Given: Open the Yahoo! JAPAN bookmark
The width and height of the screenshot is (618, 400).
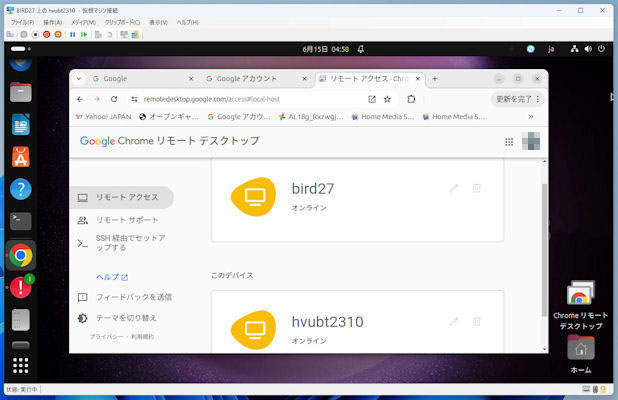Looking at the screenshot, I should [103, 117].
